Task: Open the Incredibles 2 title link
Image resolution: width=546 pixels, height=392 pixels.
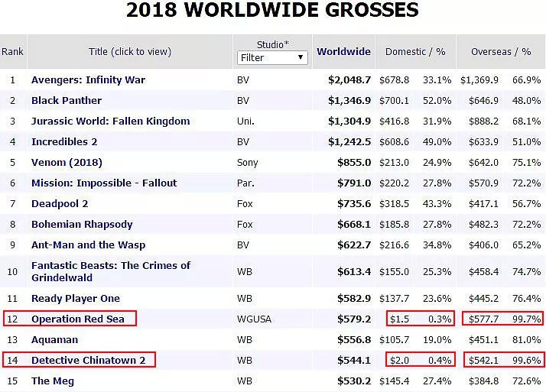Action: click(x=64, y=141)
